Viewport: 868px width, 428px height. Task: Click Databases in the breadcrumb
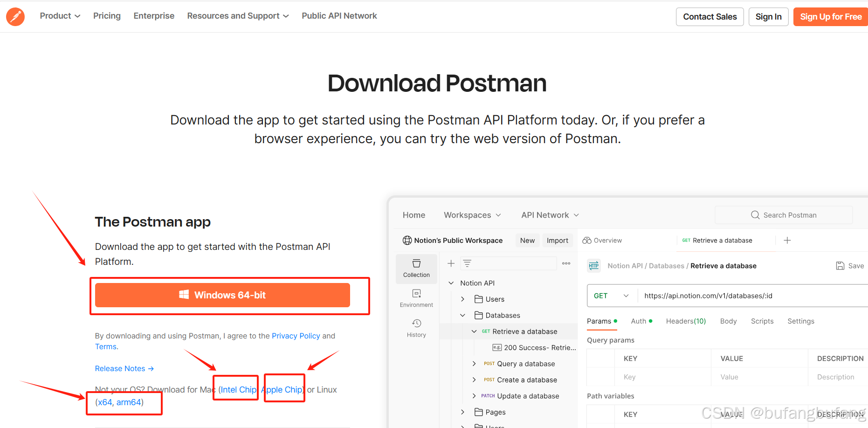(x=666, y=266)
